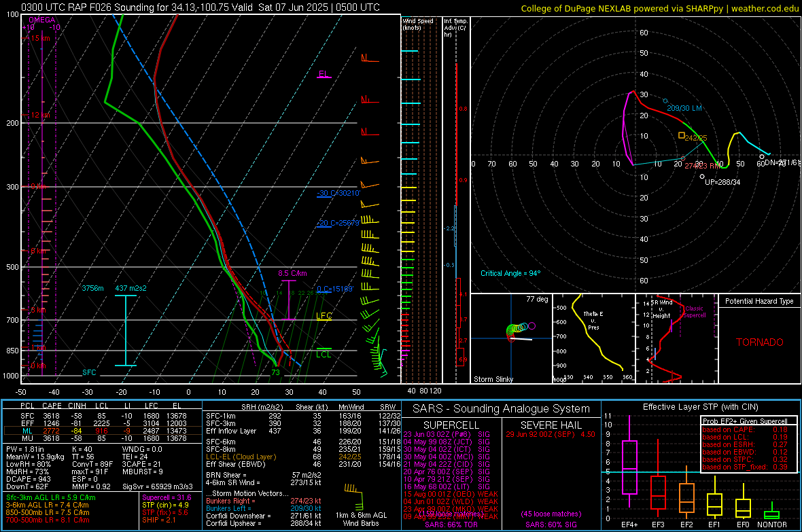Click the Corfidi Downshear vector line
This screenshot has width=802, height=532.
point(264,516)
